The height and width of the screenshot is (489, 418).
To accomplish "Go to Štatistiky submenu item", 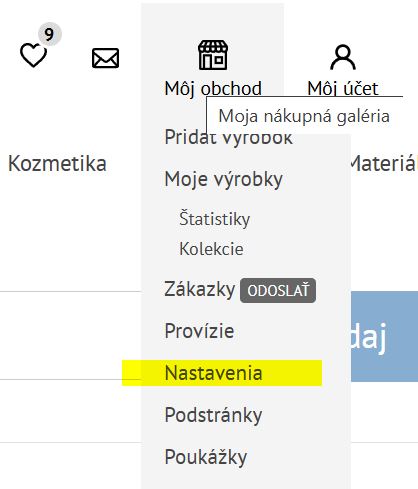I will 214,219.
